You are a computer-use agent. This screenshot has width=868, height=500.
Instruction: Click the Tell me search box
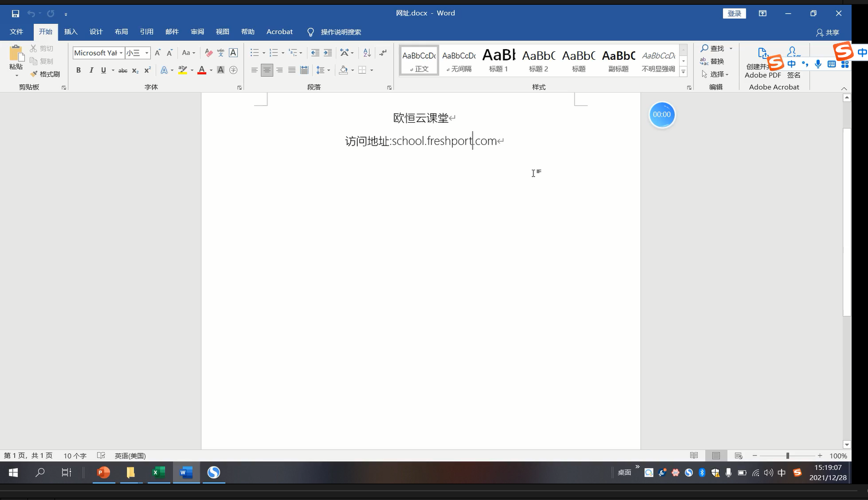coord(335,32)
